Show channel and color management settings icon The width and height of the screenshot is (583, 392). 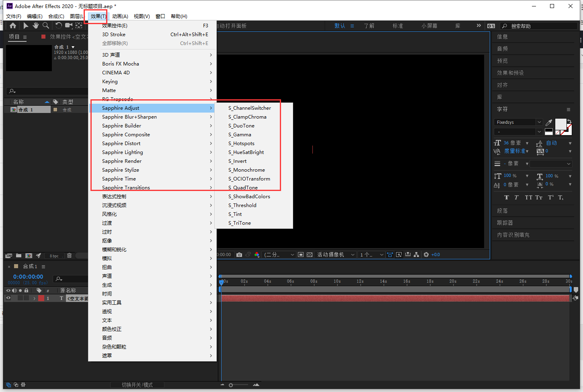(x=257, y=254)
